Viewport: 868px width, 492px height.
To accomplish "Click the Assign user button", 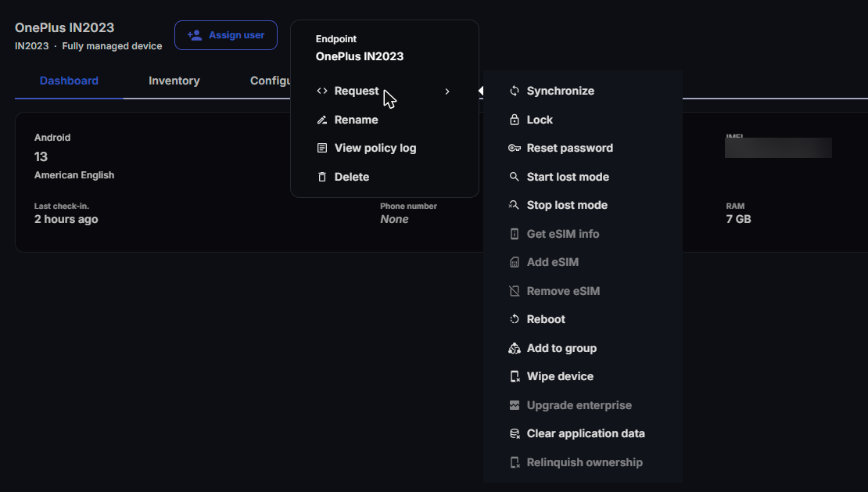I will [x=226, y=35].
